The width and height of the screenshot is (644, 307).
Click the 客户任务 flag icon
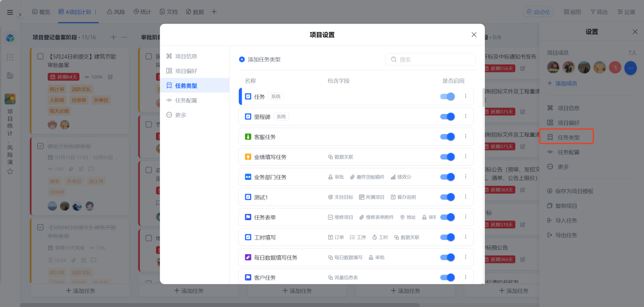(248, 277)
